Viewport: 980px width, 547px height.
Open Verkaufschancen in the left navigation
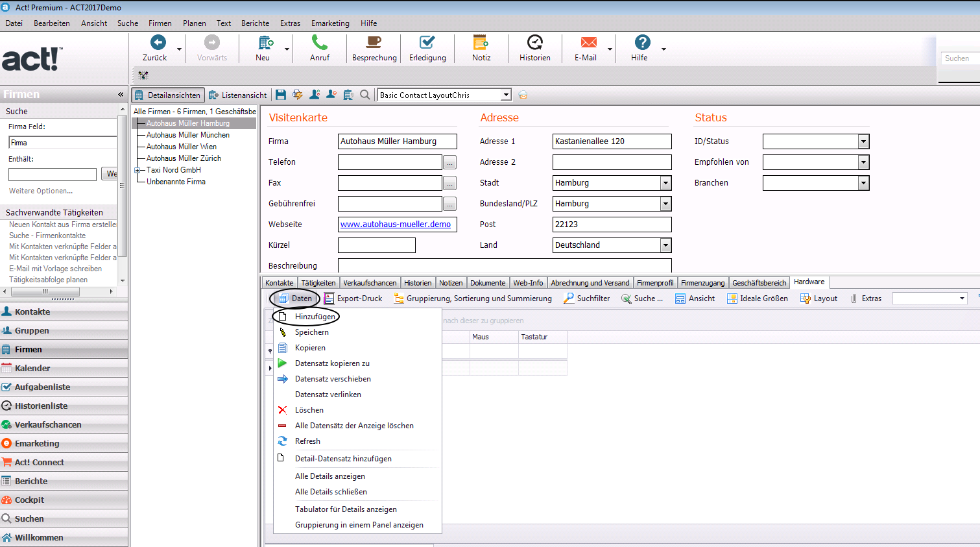(x=64, y=424)
